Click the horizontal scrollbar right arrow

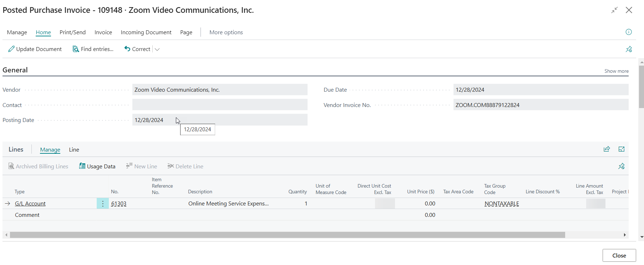click(x=625, y=235)
